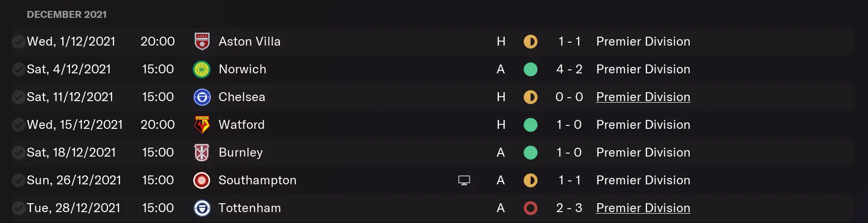The image size is (868, 223).
Task: Click the Southampton club badge
Action: point(202,180)
